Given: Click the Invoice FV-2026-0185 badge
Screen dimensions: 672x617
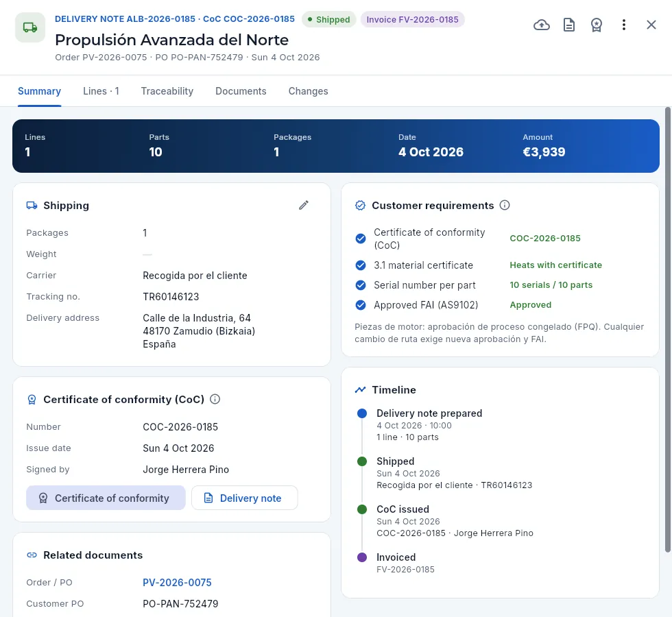Looking at the screenshot, I should tap(412, 20).
